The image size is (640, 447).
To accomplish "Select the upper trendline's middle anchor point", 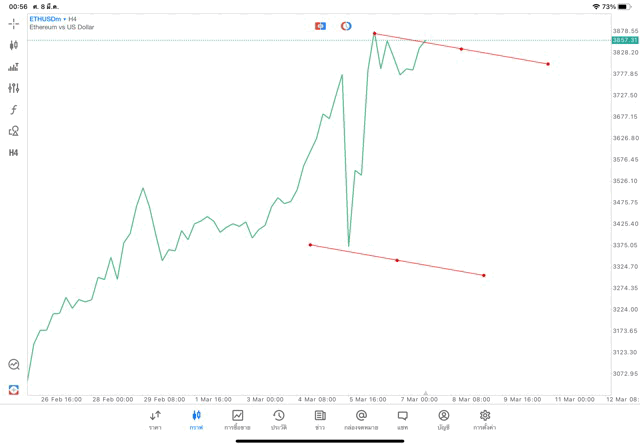I will pos(461,49).
